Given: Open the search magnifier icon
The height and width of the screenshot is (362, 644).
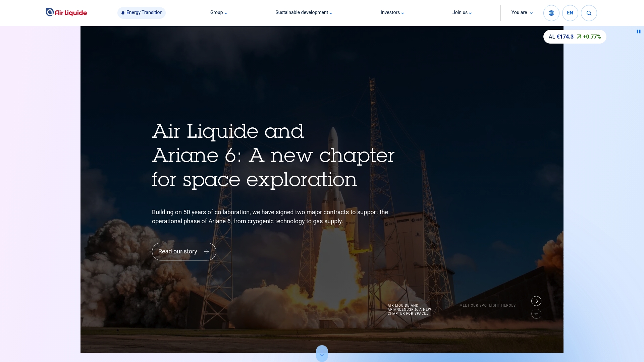Looking at the screenshot, I should (589, 13).
